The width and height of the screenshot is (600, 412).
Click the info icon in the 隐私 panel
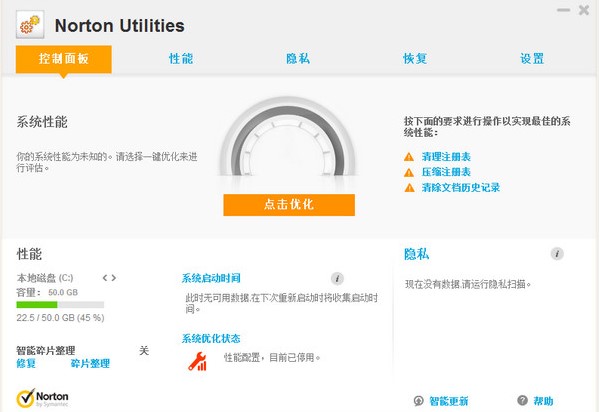pyautogui.click(x=557, y=254)
